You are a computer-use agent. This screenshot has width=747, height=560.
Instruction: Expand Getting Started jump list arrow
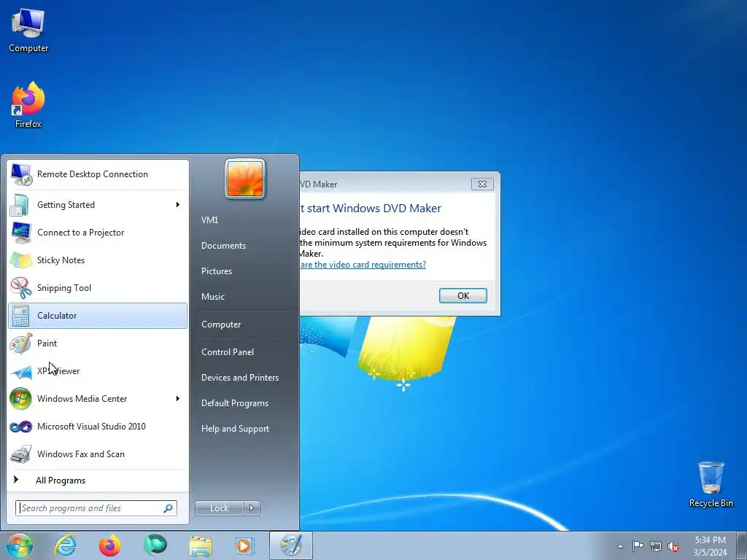178,205
